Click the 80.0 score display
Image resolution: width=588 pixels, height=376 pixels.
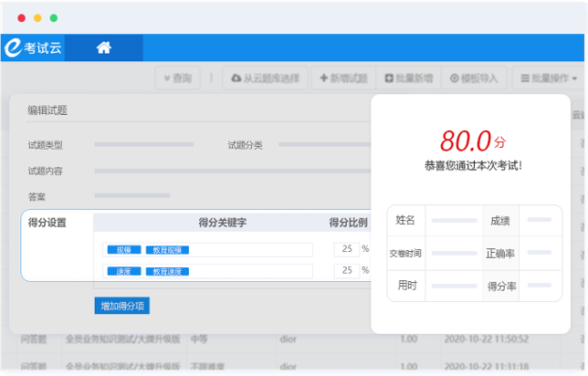[x=466, y=141]
